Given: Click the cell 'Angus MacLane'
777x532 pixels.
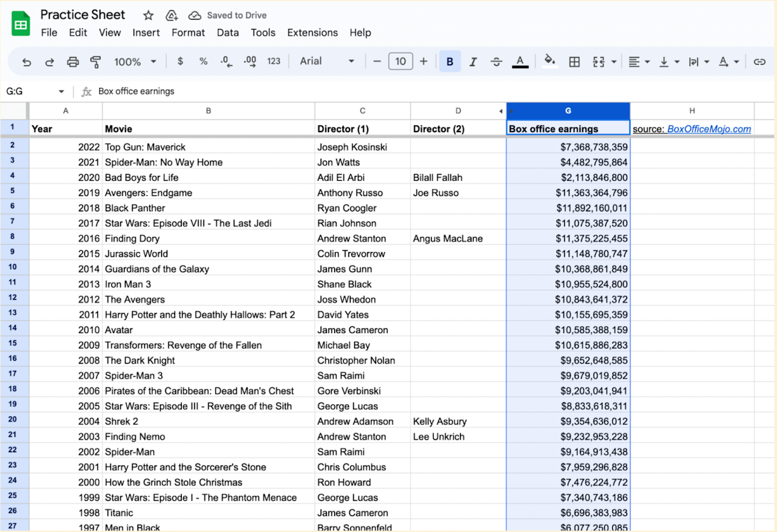Looking at the screenshot, I should (x=458, y=239).
